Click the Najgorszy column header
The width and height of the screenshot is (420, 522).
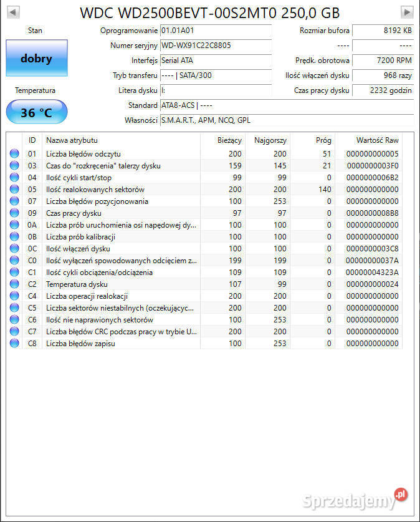pyautogui.click(x=267, y=140)
